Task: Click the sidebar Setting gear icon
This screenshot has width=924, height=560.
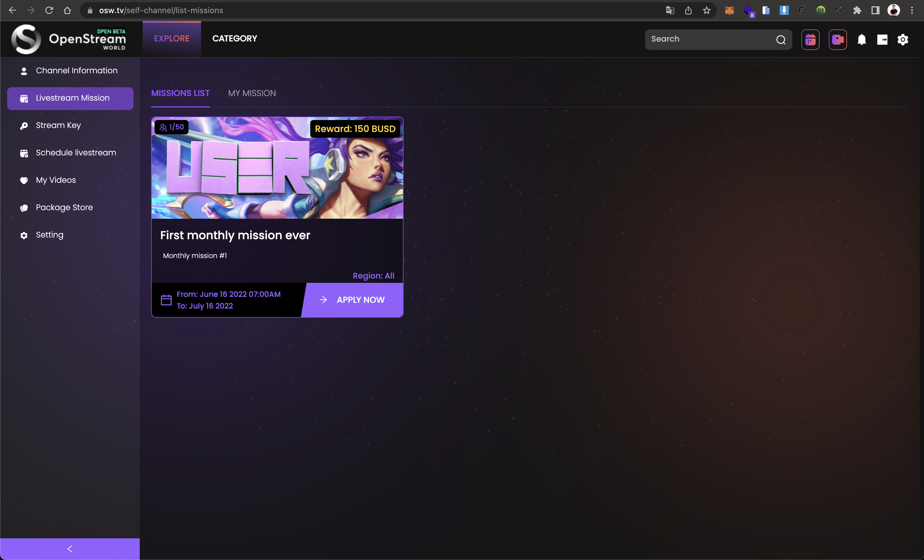Action: click(24, 236)
